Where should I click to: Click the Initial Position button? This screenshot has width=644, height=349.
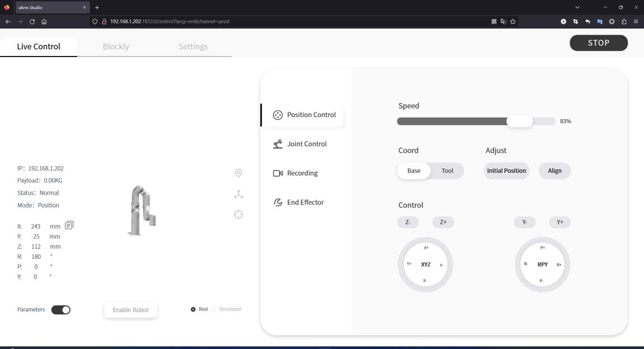click(506, 171)
